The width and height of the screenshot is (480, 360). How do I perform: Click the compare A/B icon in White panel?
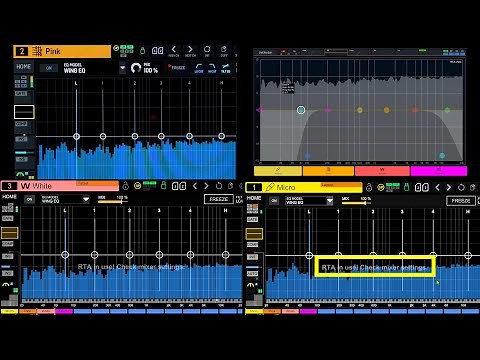(x=179, y=186)
